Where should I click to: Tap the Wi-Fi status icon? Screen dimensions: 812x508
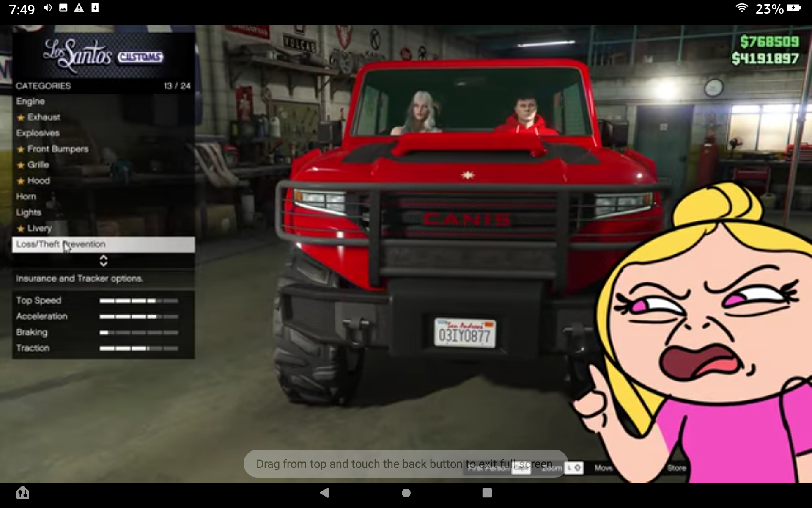(x=741, y=8)
